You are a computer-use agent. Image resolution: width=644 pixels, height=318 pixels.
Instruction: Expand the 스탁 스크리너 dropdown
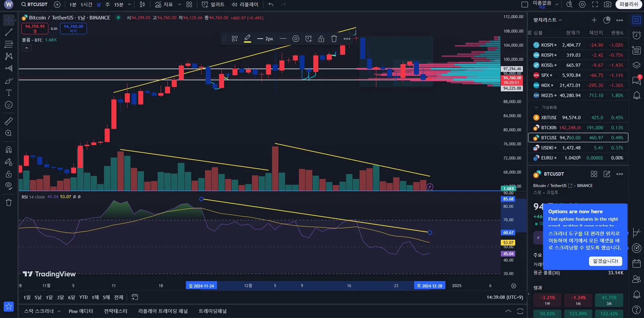(59, 311)
